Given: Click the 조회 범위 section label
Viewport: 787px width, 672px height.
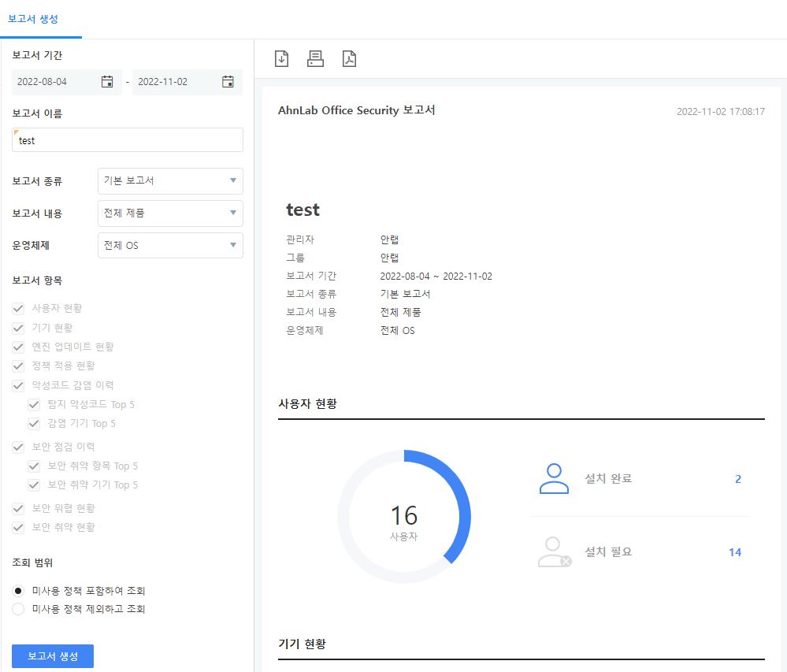Looking at the screenshot, I should pyautogui.click(x=32, y=563).
